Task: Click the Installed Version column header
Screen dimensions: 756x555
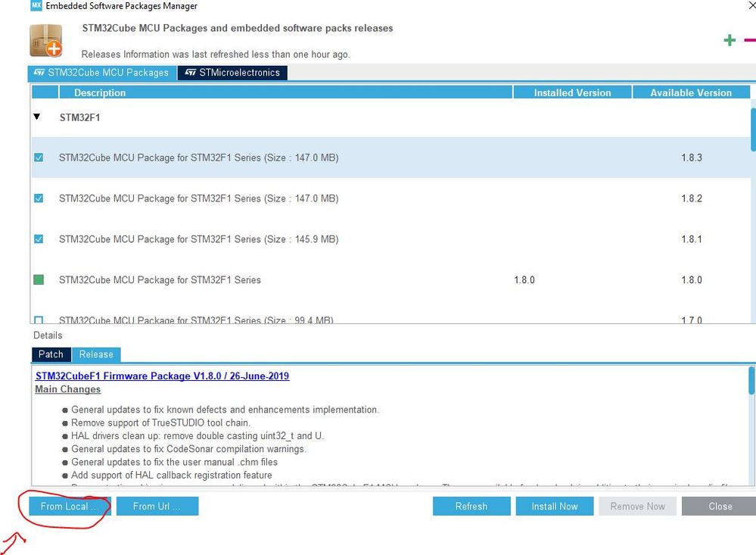Action: point(572,92)
